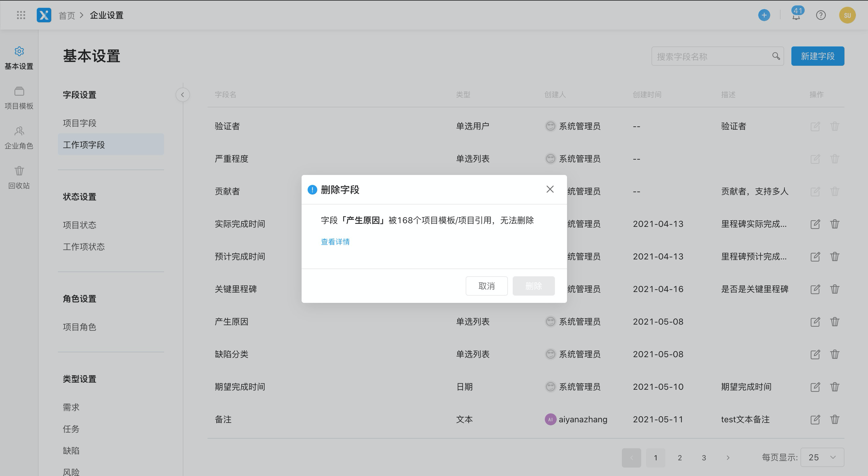Open the 每页显示 25 dropdown
Viewport: 868px width, 476px height.
(x=822, y=458)
